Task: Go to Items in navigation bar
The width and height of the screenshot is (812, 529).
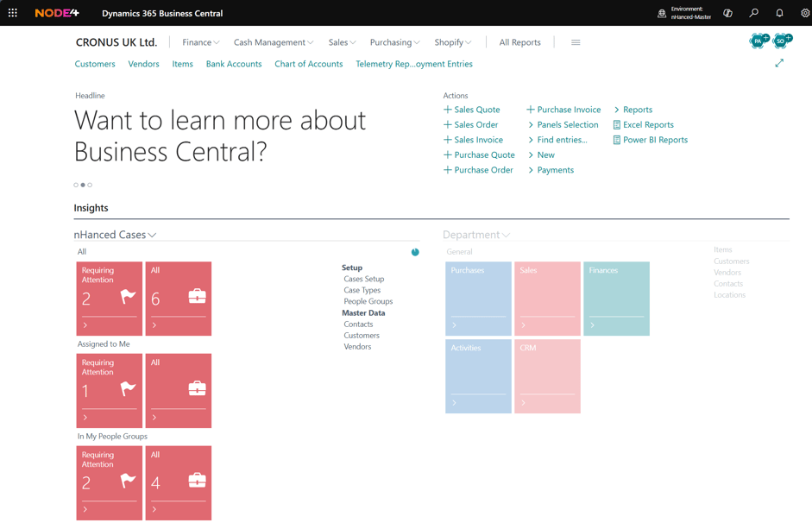Action: (182, 64)
